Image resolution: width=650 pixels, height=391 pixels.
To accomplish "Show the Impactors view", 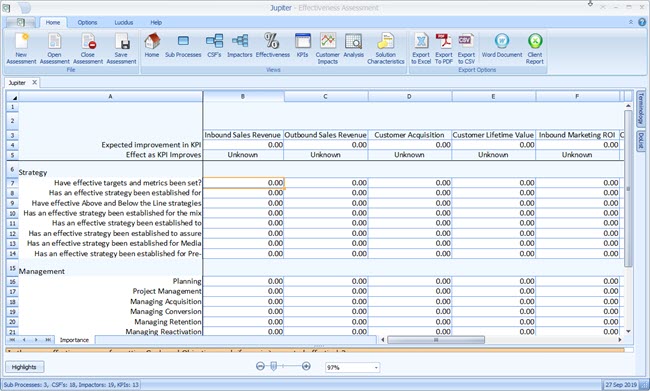I will (x=240, y=46).
